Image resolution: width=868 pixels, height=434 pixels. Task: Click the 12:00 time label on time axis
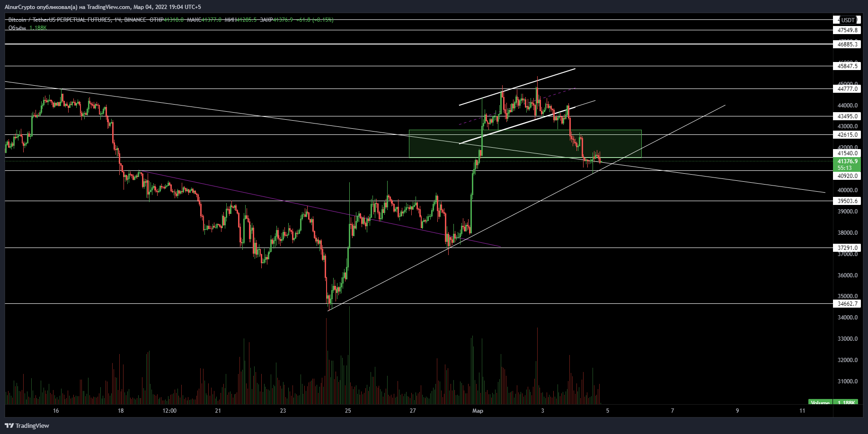169,411
